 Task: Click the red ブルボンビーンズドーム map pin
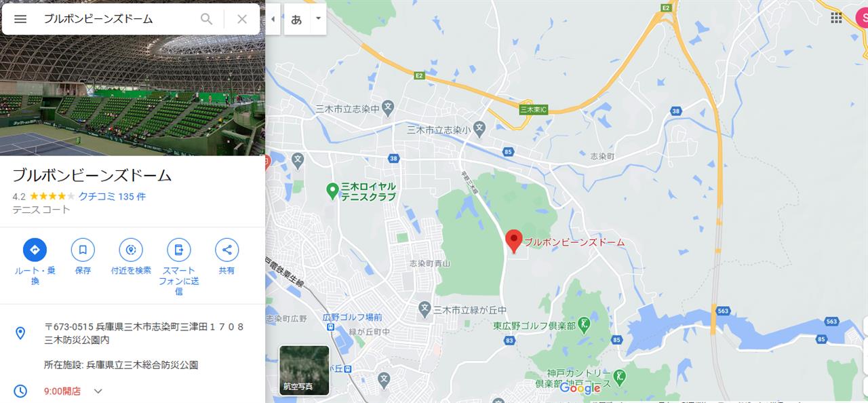tap(514, 242)
